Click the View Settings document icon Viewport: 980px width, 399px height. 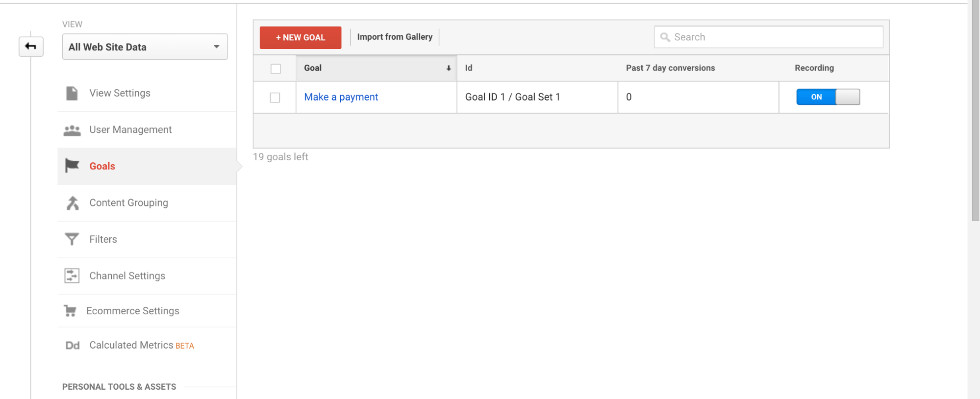(72, 93)
